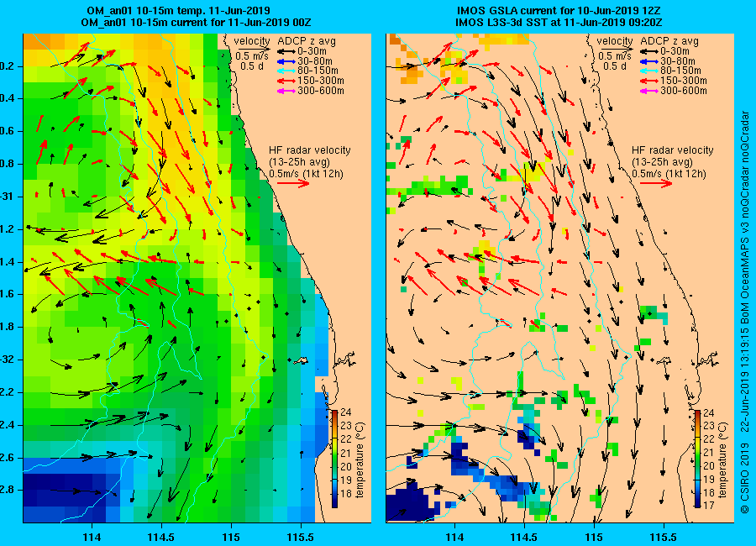
Task: Click left 'temperature (°C)' vertical label
Action: 360,460
